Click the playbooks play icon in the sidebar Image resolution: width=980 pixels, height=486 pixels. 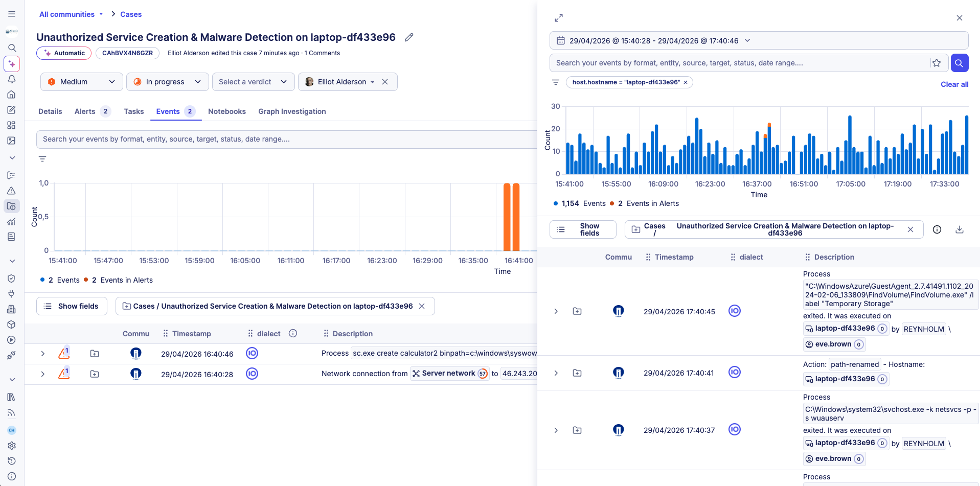[12, 339]
